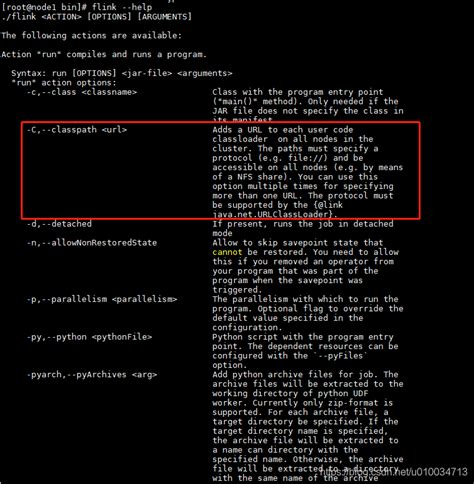Image resolution: width=474 pixels, height=484 pixels.
Task: Click the 'java.net.URLClassLoader}' text
Action: pyautogui.click(x=275, y=214)
